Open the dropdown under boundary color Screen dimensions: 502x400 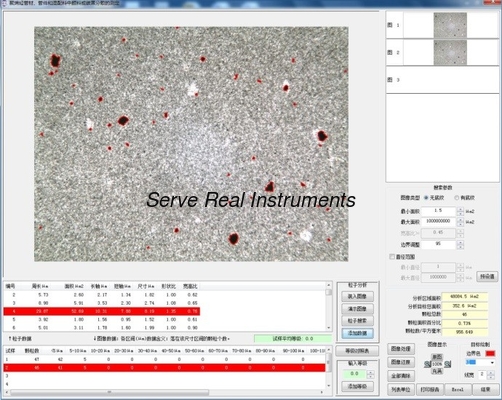492,362
